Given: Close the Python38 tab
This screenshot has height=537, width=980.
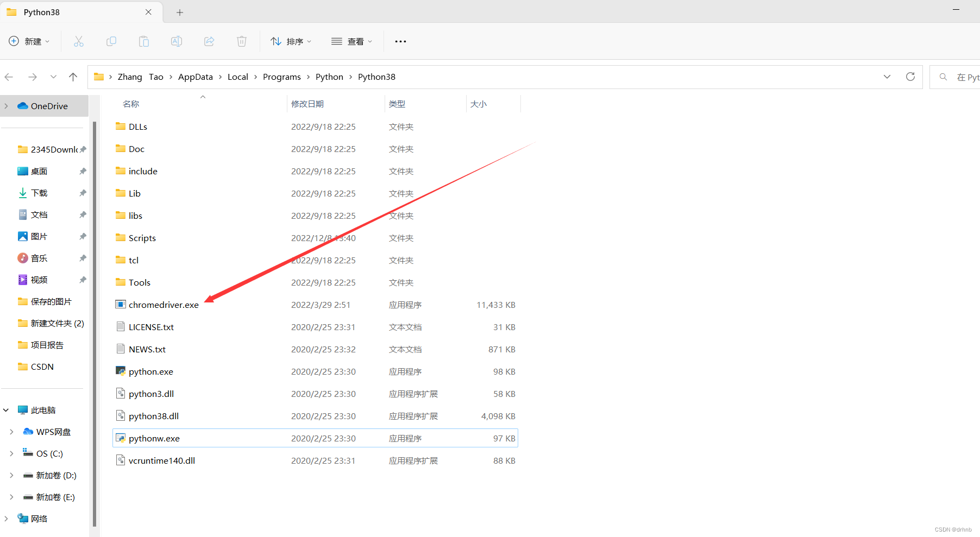Looking at the screenshot, I should click(x=148, y=12).
